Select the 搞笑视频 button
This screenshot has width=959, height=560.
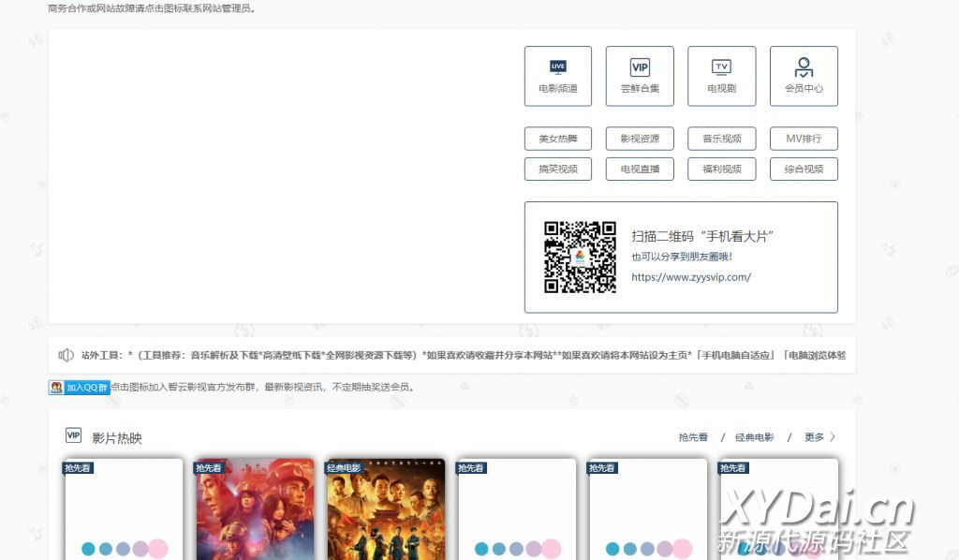click(x=558, y=169)
